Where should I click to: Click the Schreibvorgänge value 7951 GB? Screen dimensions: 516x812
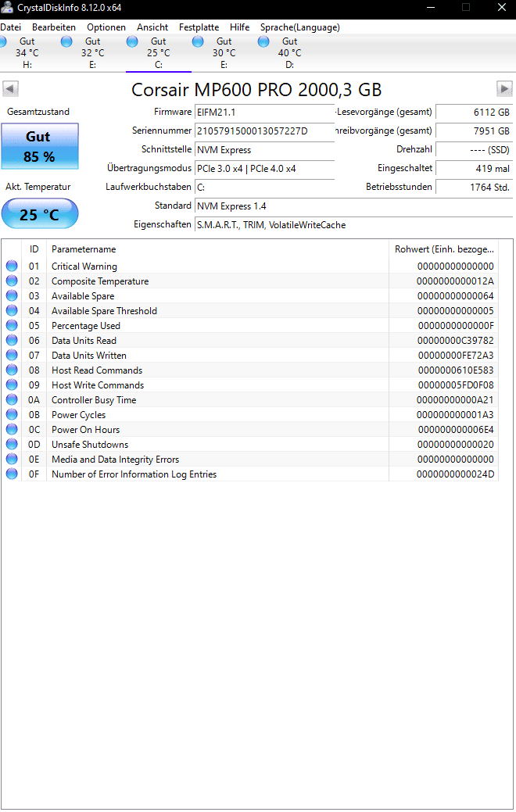[474, 131]
